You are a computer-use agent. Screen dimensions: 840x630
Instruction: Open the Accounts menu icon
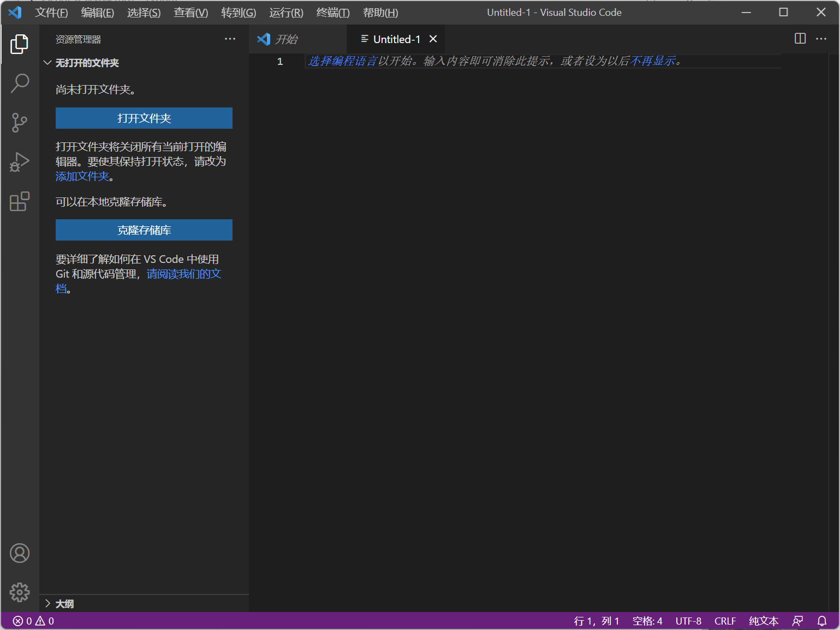coord(20,553)
